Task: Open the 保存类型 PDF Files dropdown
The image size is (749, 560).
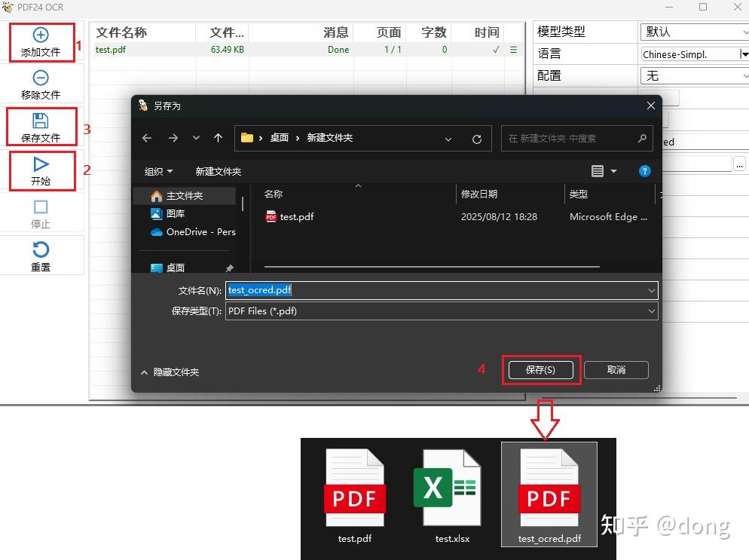Action: (x=441, y=311)
